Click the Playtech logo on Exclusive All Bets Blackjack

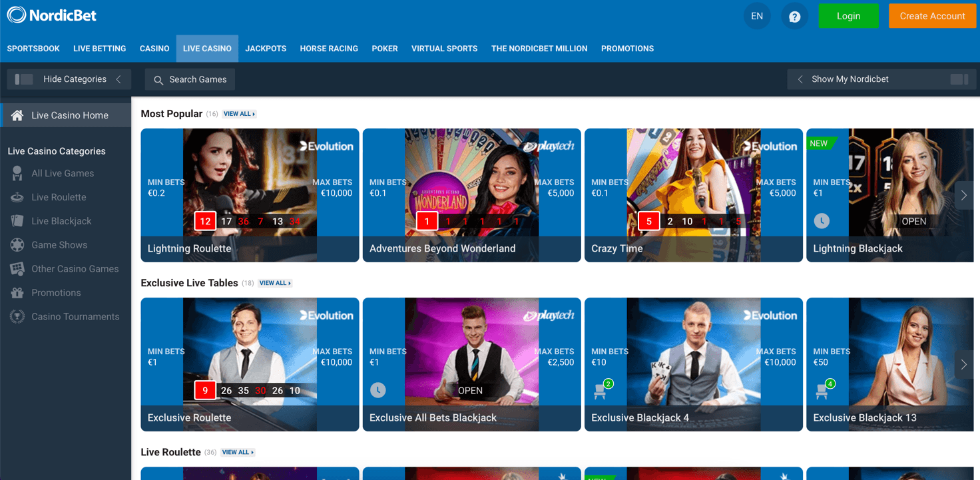(549, 315)
